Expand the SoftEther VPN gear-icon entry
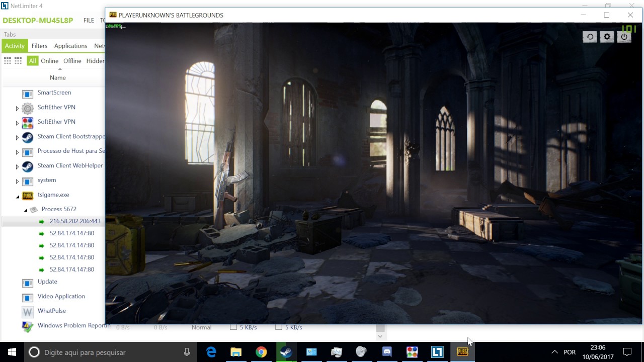The height and width of the screenshot is (362, 644). click(x=17, y=109)
